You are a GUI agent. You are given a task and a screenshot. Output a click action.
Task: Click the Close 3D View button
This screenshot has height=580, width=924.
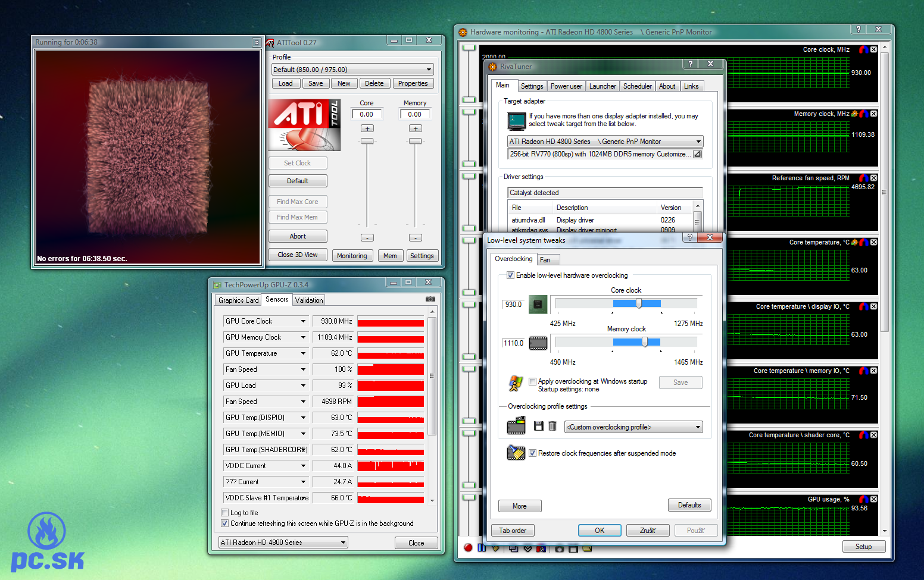point(298,255)
